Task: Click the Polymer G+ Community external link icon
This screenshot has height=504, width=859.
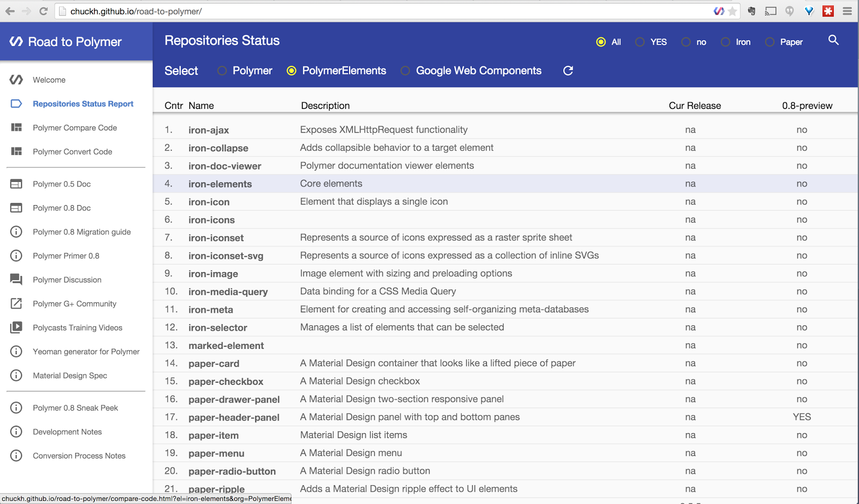Action: (16, 304)
